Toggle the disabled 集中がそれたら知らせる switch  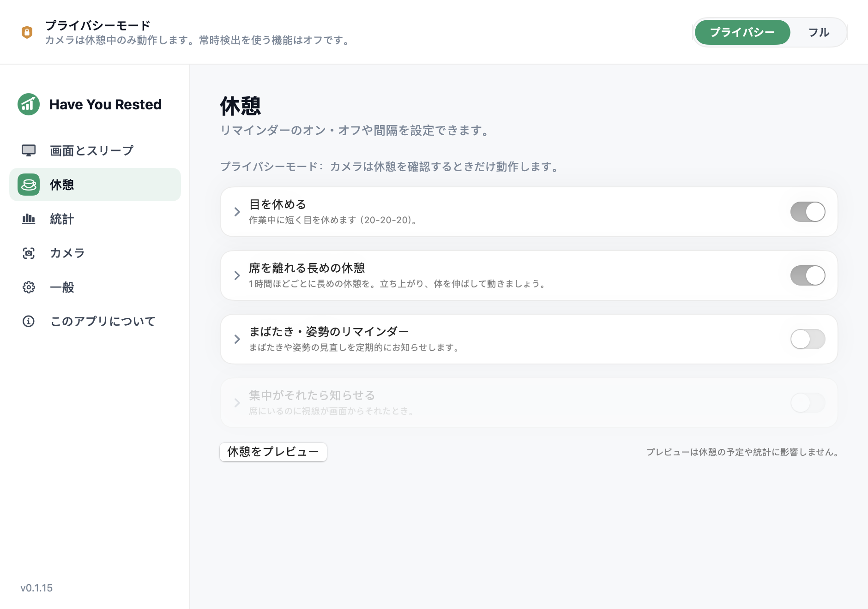click(808, 403)
